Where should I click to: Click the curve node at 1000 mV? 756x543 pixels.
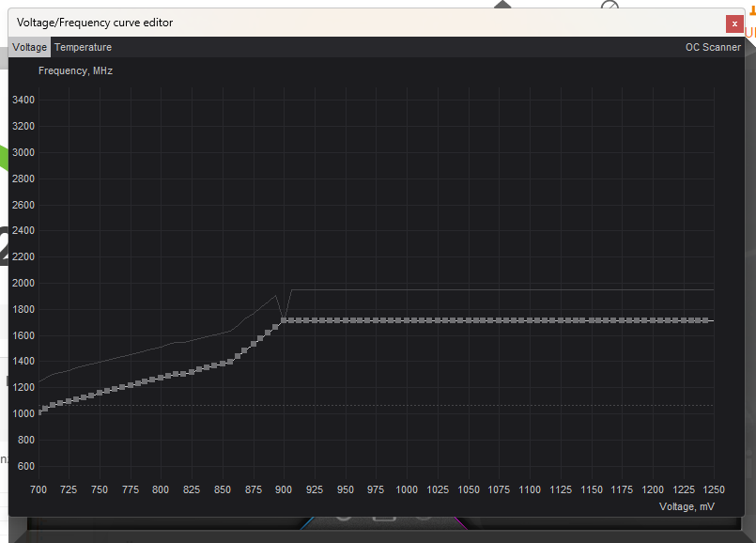407,320
